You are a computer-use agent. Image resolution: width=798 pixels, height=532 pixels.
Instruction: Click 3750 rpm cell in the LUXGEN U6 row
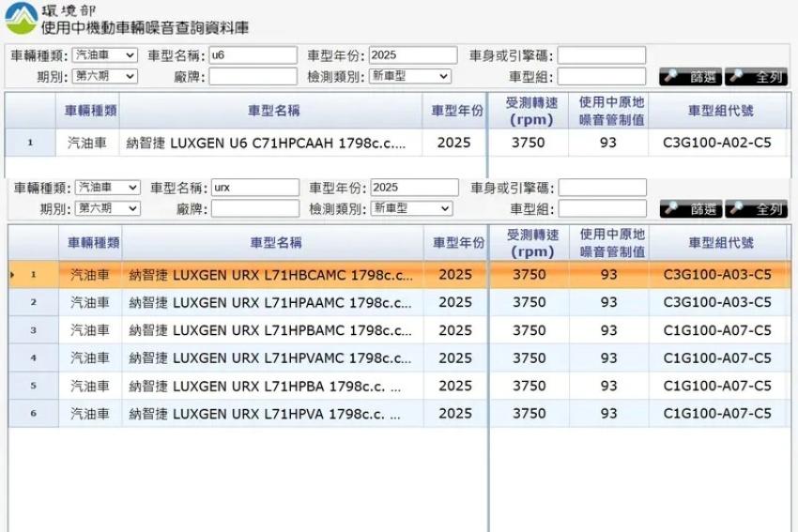coord(528,143)
